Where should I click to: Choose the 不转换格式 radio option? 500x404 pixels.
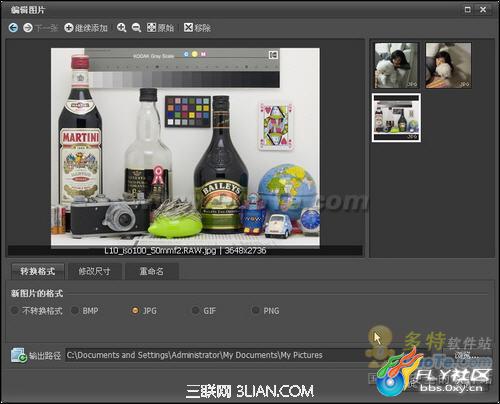[x=37, y=311]
